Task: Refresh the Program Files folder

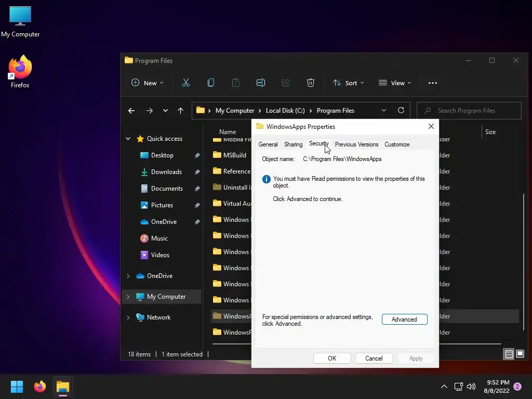Action: coord(401,110)
